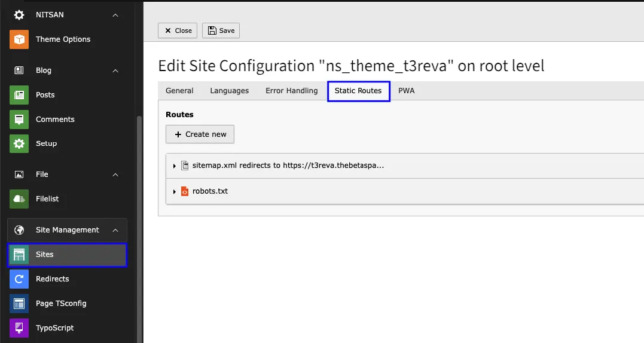Click the Blog group label

(44, 70)
